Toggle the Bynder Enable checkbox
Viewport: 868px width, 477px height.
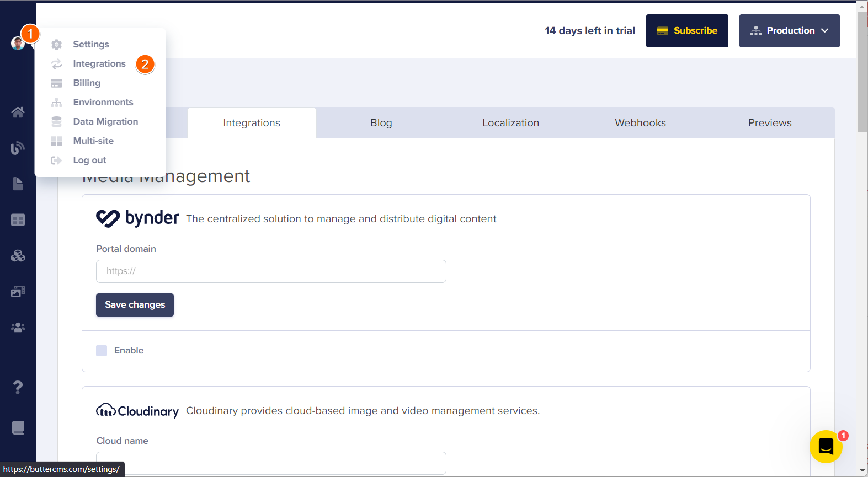tap(102, 351)
